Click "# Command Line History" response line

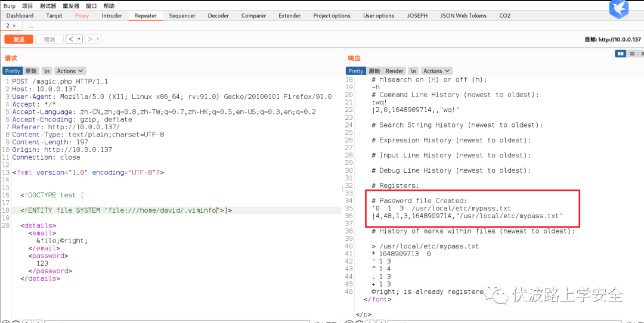click(x=455, y=94)
